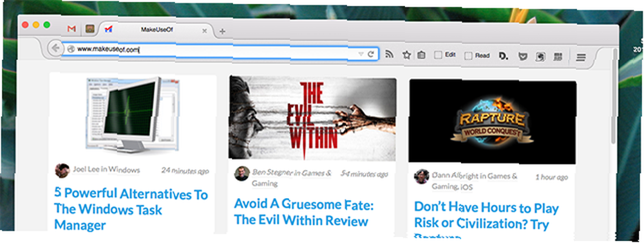Click the '24 minutes ago' timestamp

pos(185,170)
